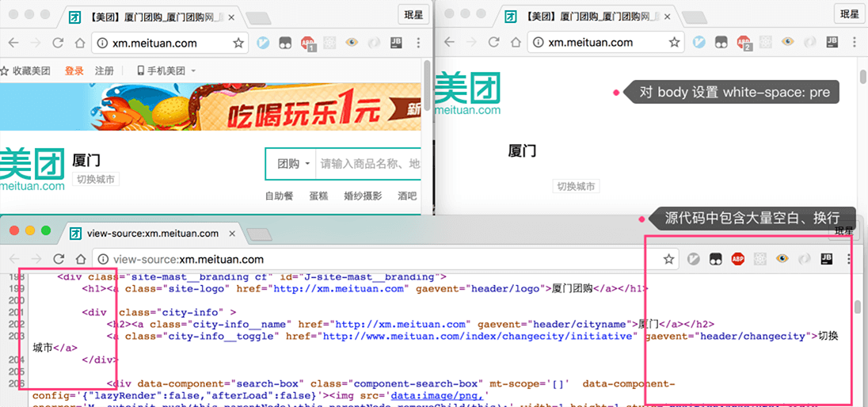Click Home icon in view-source window

click(x=80, y=259)
